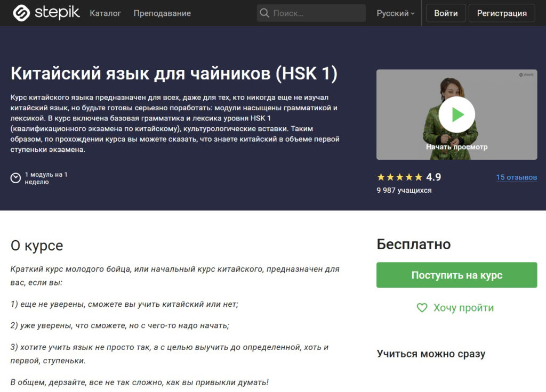Click the Начать просмотр caption on video
This screenshot has width=546, height=392.
click(456, 147)
